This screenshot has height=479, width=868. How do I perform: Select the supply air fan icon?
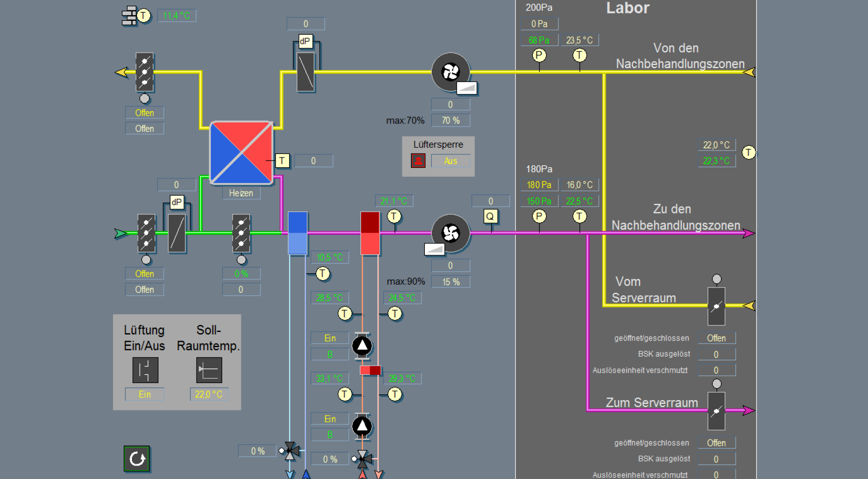click(x=450, y=233)
